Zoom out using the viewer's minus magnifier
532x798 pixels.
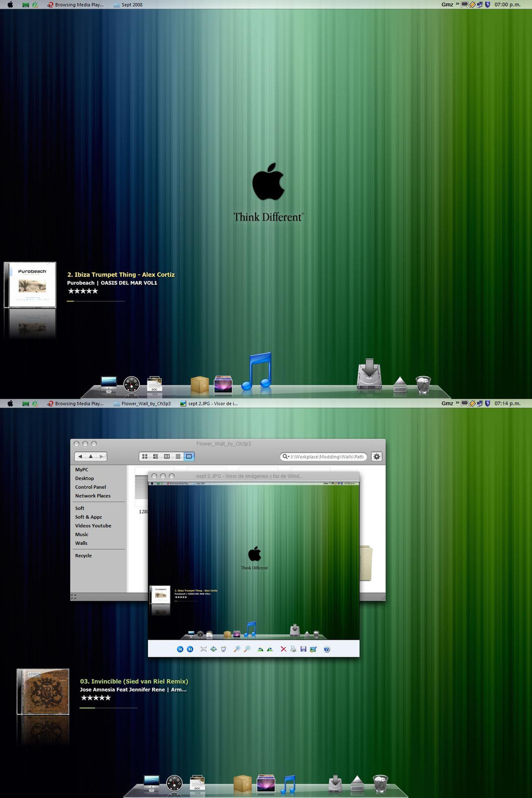(x=247, y=649)
